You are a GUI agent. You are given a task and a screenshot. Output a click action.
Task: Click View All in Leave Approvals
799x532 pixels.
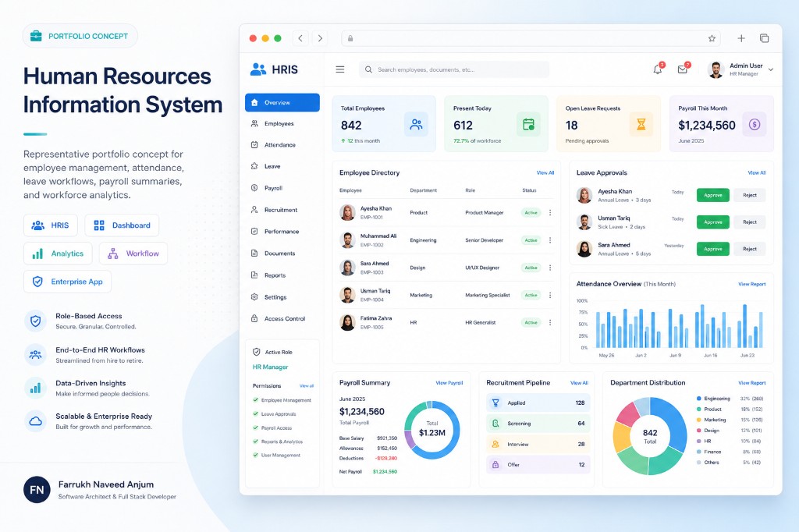757,172
